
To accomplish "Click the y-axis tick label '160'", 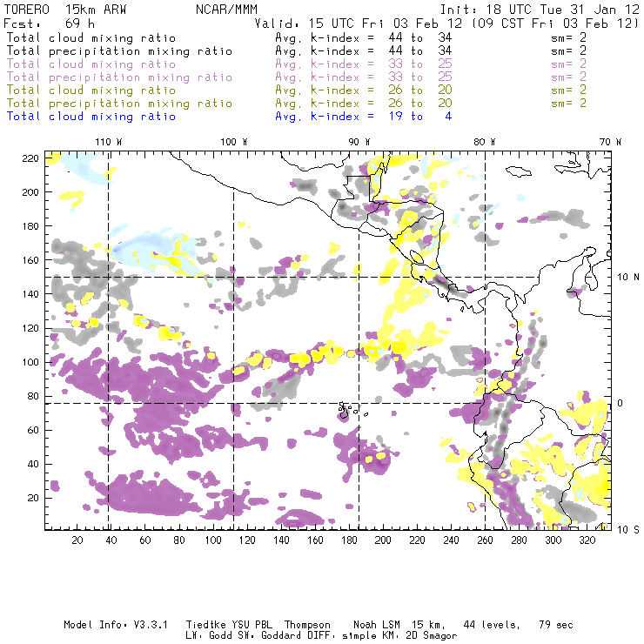I will click(30, 260).
